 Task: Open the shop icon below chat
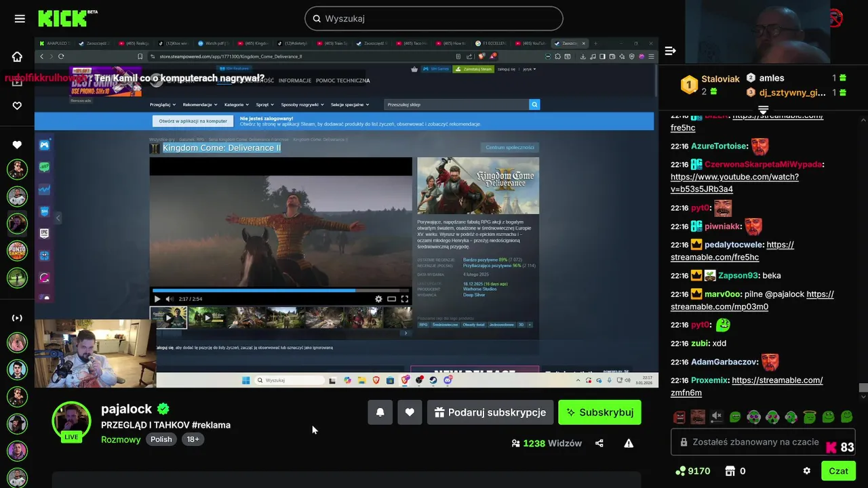tap(730, 471)
